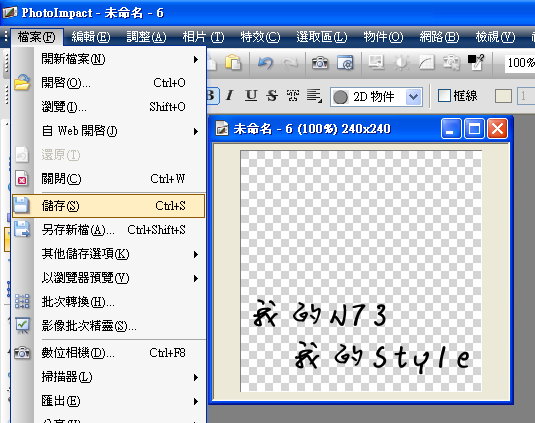Click the black square help pointer icon
The width and height of the screenshot is (535, 423).
pyautogui.click(x=476, y=62)
